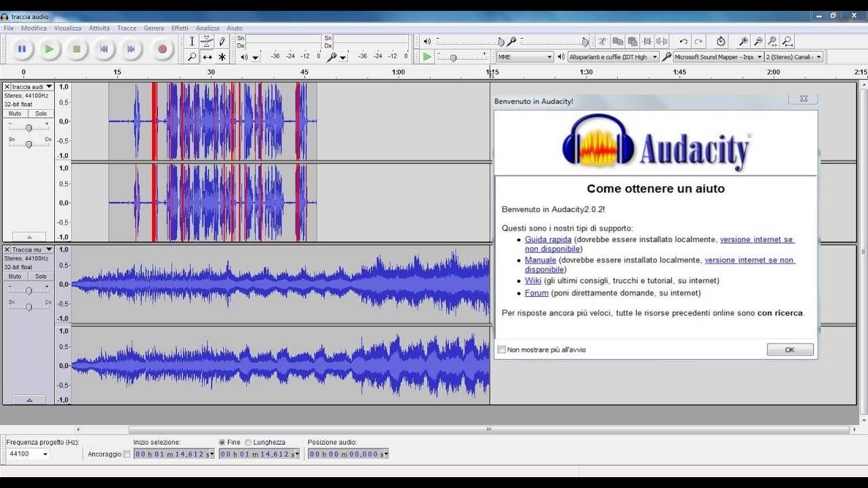Toggle Muto on the 'traccia audi' track

click(15, 114)
